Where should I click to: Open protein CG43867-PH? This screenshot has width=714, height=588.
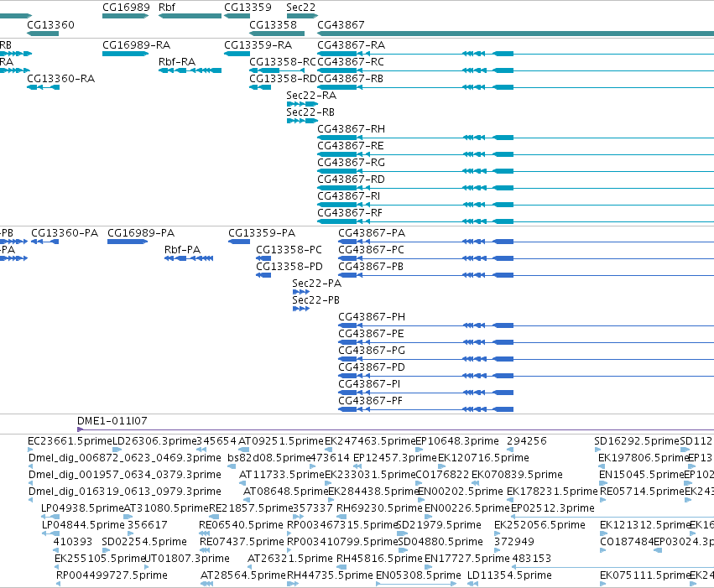pyautogui.click(x=372, y=317)
